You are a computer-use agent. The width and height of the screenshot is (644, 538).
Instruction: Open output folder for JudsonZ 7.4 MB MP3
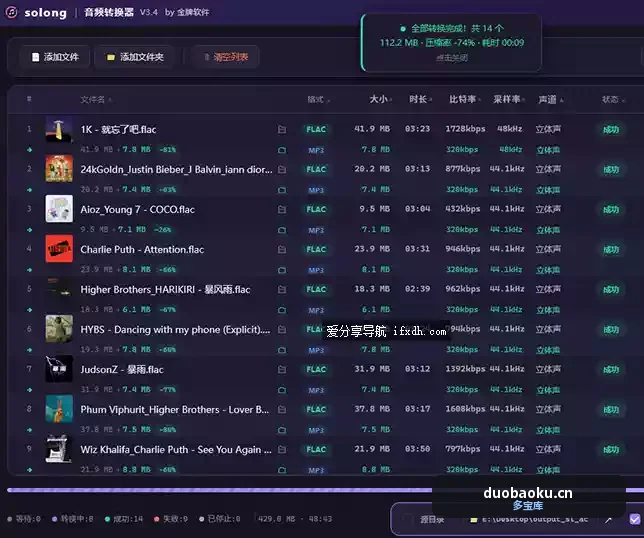[282, 390]
